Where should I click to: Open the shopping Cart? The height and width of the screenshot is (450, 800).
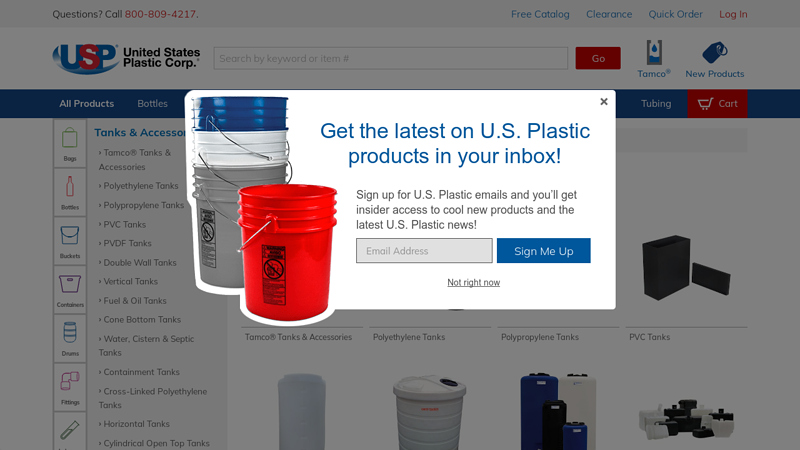tap(717, 104)
